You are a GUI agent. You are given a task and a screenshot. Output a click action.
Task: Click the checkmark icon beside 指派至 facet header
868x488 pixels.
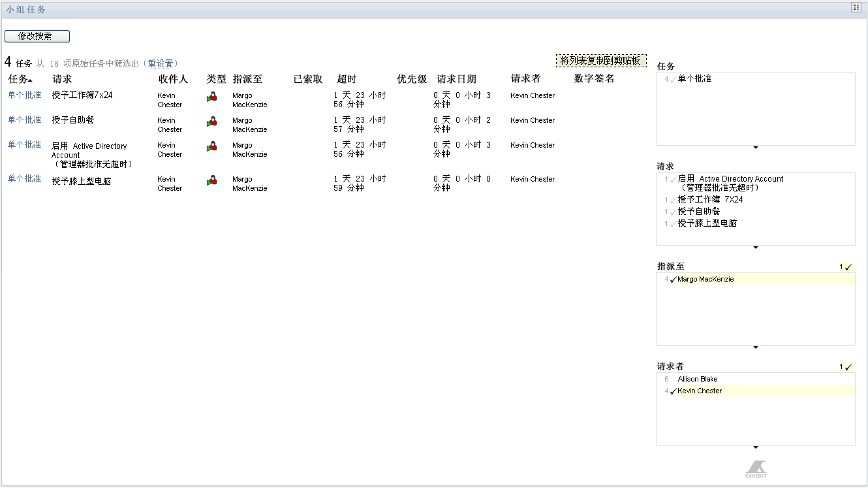coord(848,267)
